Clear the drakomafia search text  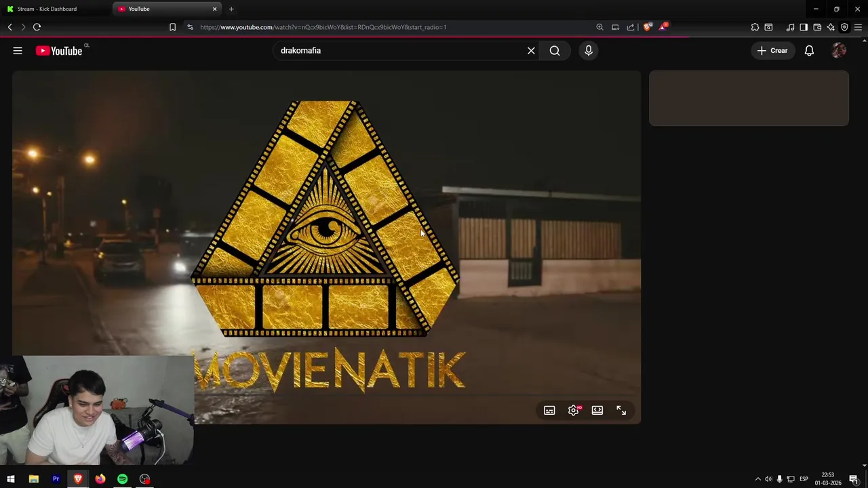[531, 51]
